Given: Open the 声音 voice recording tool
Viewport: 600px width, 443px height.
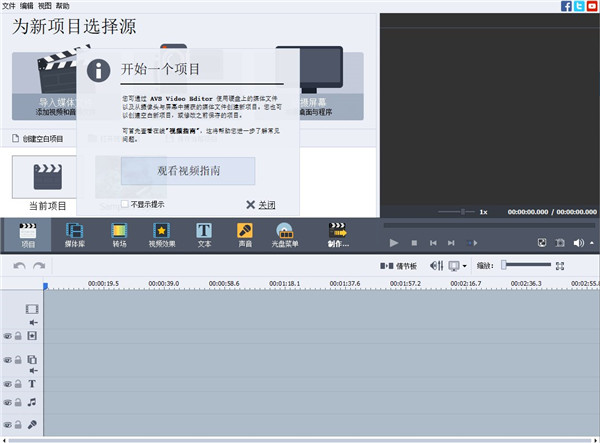Looking at the screenshot, I should pyautogui.click(x=244, y=234).
